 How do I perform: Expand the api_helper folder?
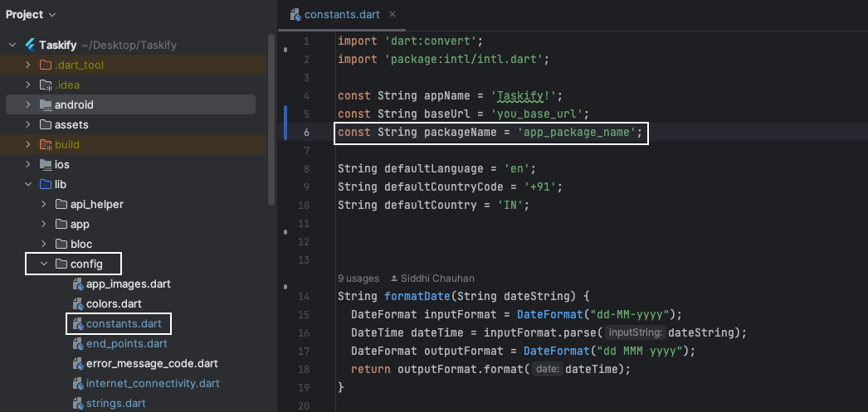(x=43, y=204)
